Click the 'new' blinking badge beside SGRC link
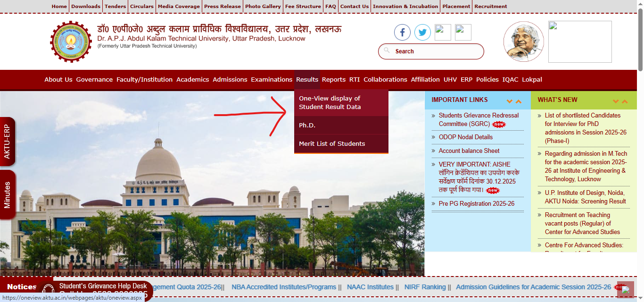This screenshot has width=644, height=302. click(x=499, y=124)
